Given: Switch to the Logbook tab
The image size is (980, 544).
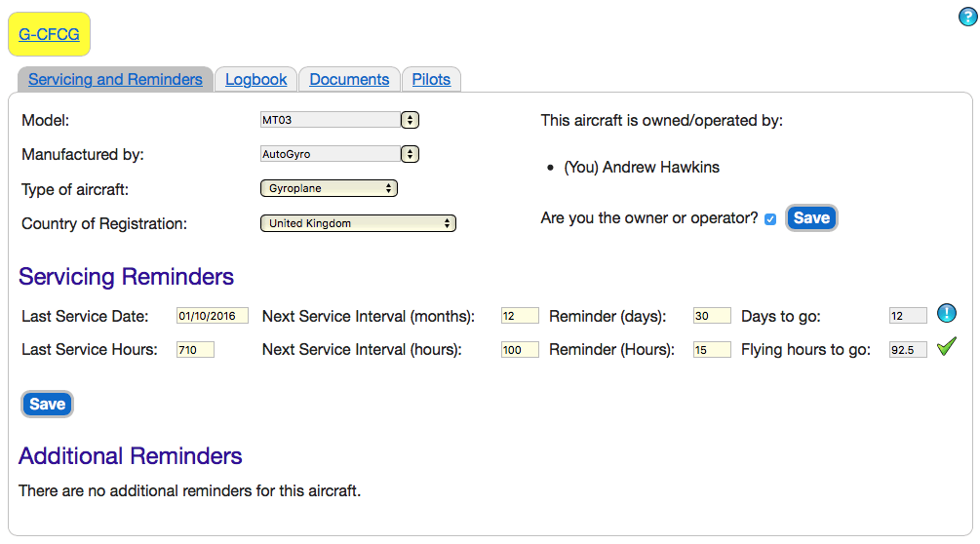Looking at the screenshot, I should pos(255,79).
